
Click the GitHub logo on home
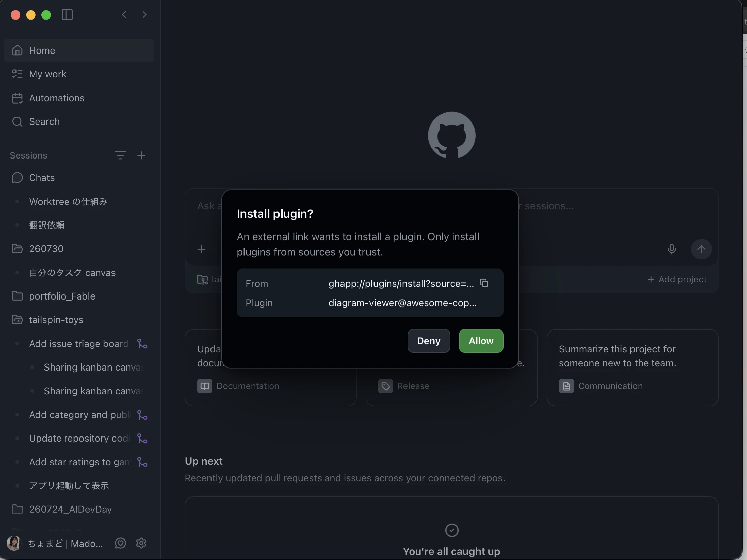point(452,135)
